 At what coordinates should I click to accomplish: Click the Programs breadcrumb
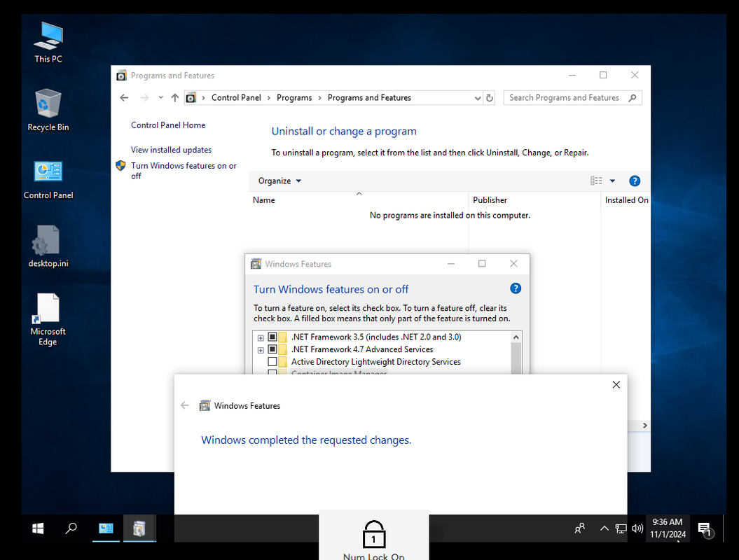294,97
